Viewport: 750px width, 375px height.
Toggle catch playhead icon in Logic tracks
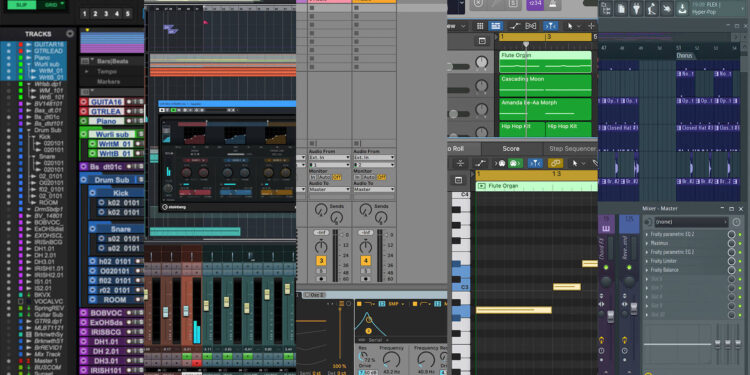[551, 26]
